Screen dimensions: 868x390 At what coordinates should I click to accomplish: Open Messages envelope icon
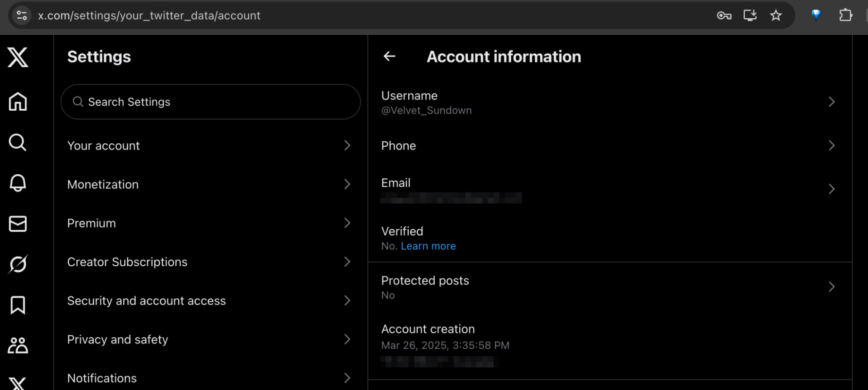click(x=18, y=224)
